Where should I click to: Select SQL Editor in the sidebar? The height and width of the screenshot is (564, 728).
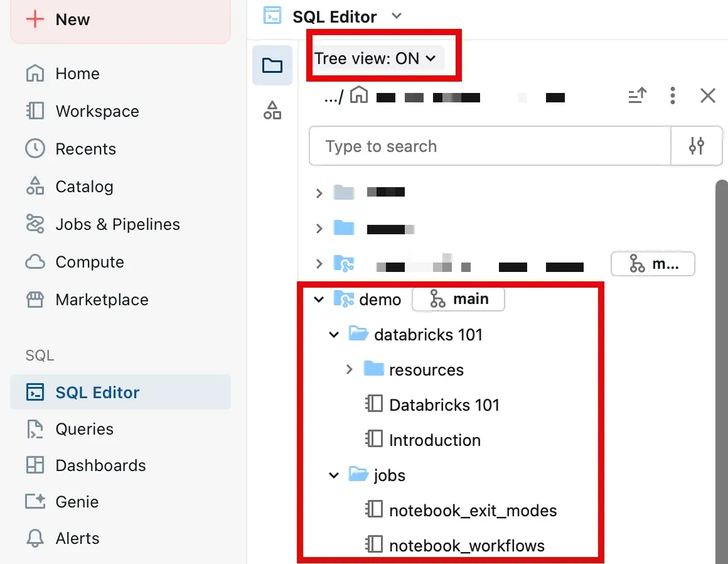click(120, 392)
